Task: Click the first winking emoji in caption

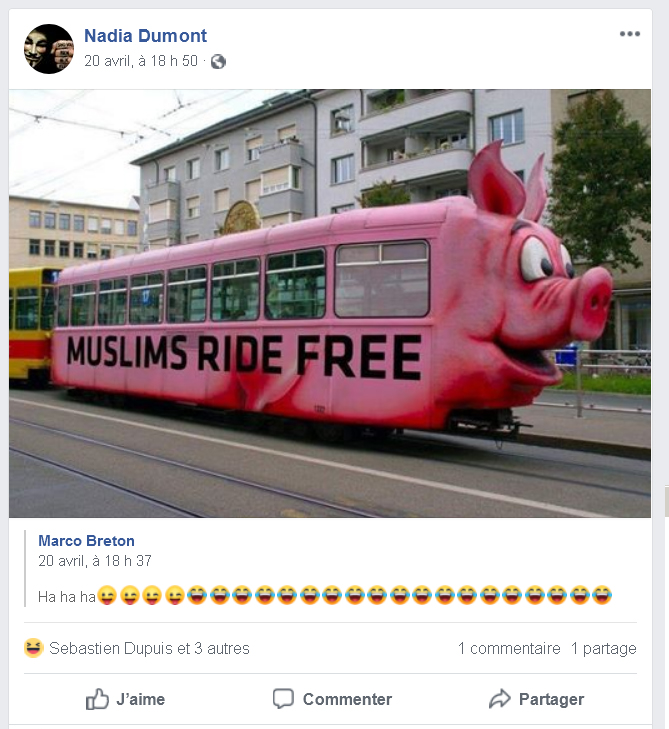Action: click(107, 596)
